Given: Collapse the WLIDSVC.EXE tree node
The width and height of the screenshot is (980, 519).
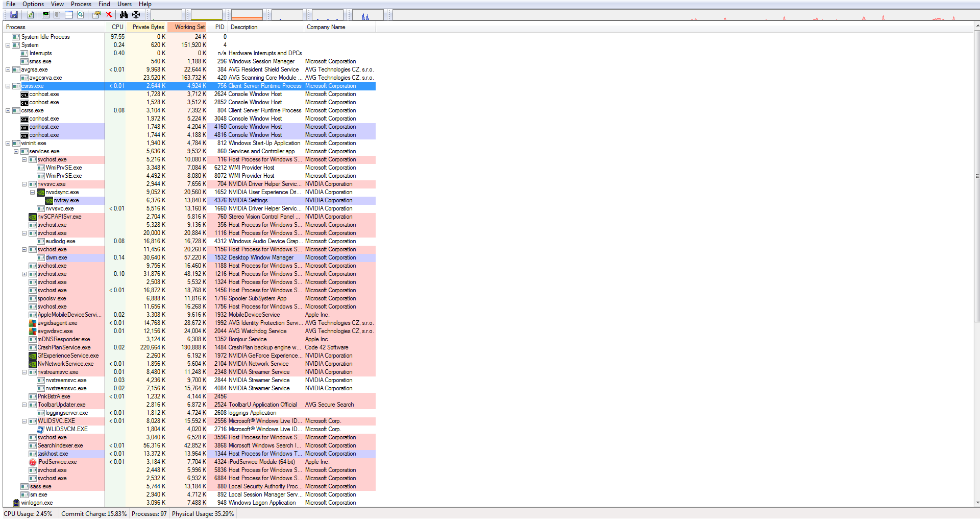Looking at the screenshot, I should point(24,421).
